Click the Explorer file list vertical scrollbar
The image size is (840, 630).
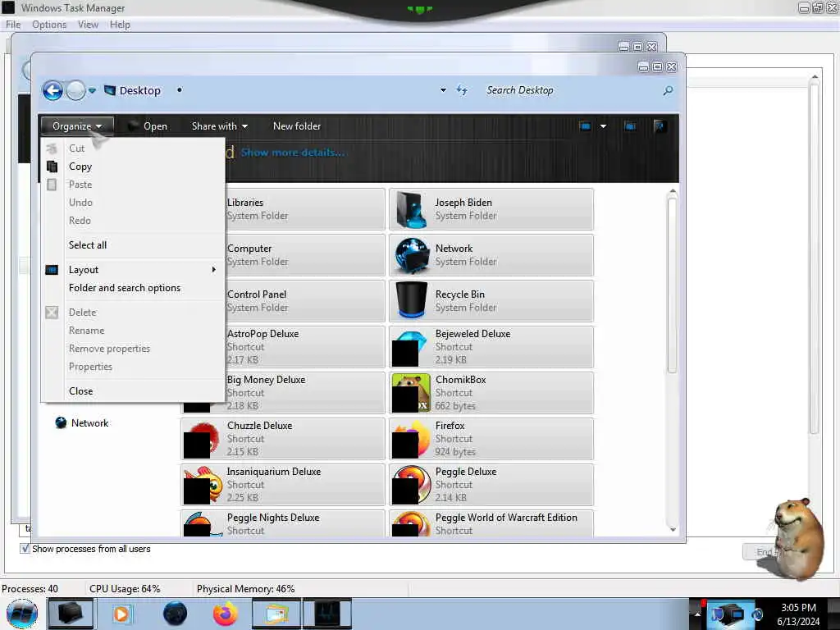coord(673,285)
